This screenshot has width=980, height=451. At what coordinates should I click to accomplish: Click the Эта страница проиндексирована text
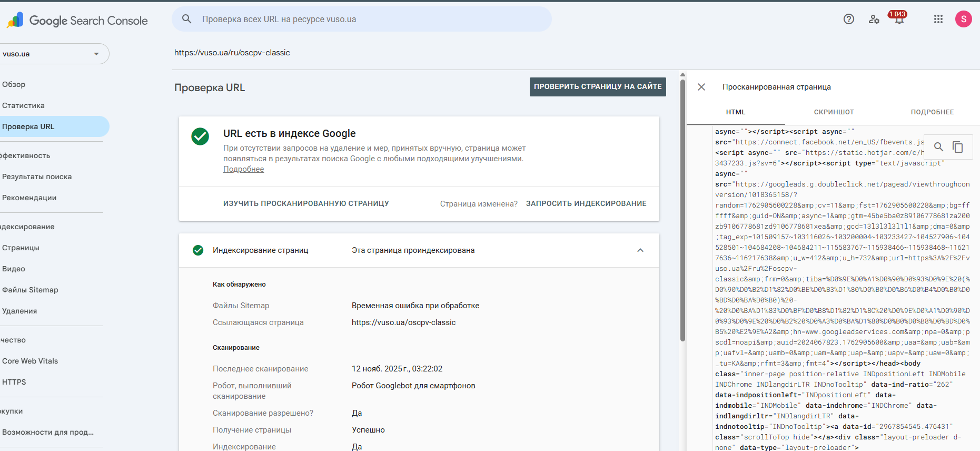pyautogui.click(x=413, y=250)
